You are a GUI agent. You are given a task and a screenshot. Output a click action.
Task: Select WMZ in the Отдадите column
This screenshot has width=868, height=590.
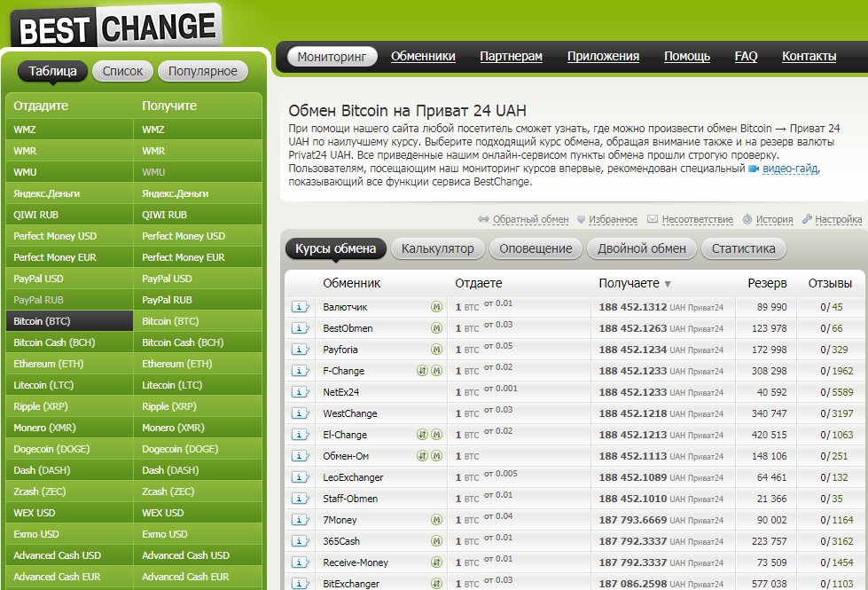(x=69, y=130)
